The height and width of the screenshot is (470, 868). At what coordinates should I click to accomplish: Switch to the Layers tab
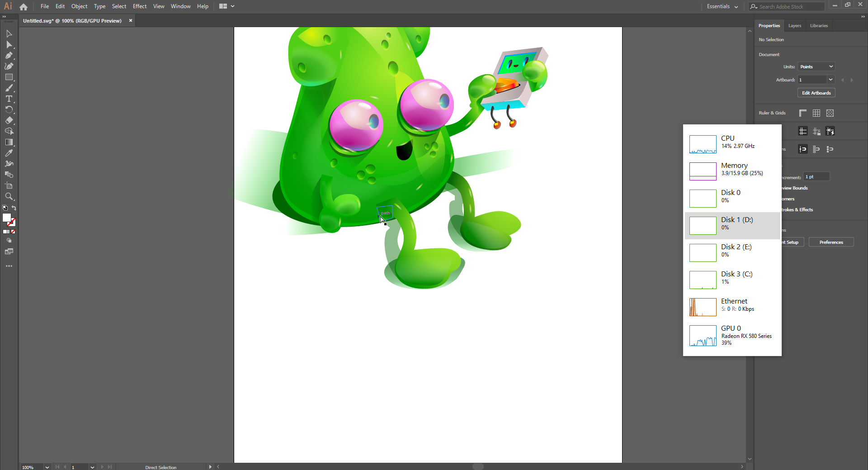(x=794, y=26)
